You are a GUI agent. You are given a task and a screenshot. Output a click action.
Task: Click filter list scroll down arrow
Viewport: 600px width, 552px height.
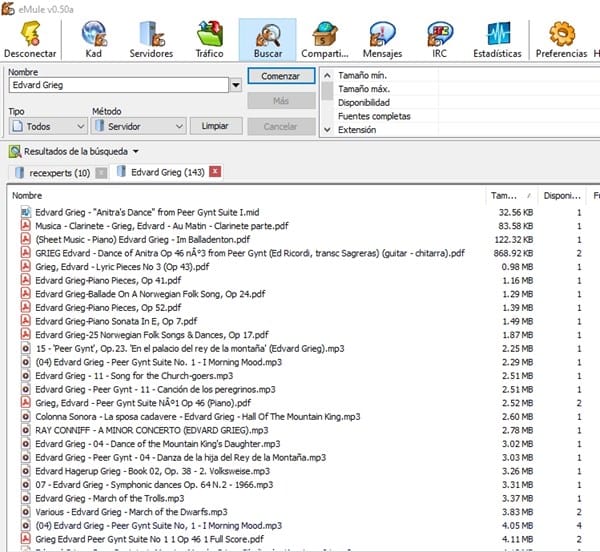[x=327, y=130]
